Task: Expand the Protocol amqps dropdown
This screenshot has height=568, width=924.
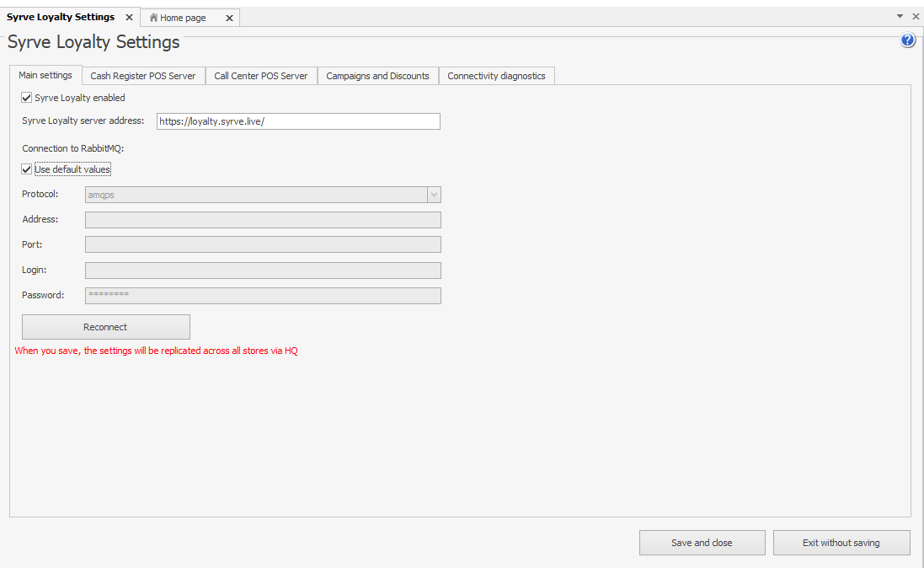Action: click(x=434, y=195)
